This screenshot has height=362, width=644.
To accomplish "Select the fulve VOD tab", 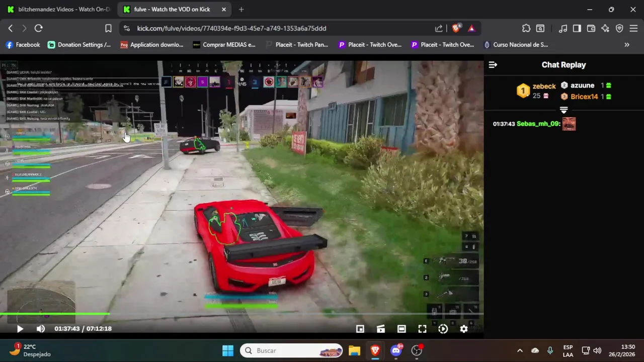I will (x=174, y=10).
